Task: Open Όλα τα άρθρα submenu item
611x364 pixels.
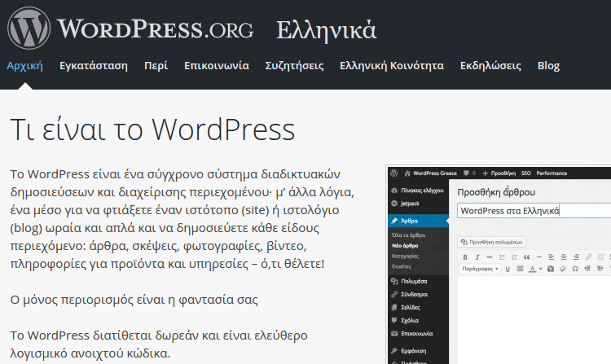Action: pyautogui.click(x=408, y=235)
